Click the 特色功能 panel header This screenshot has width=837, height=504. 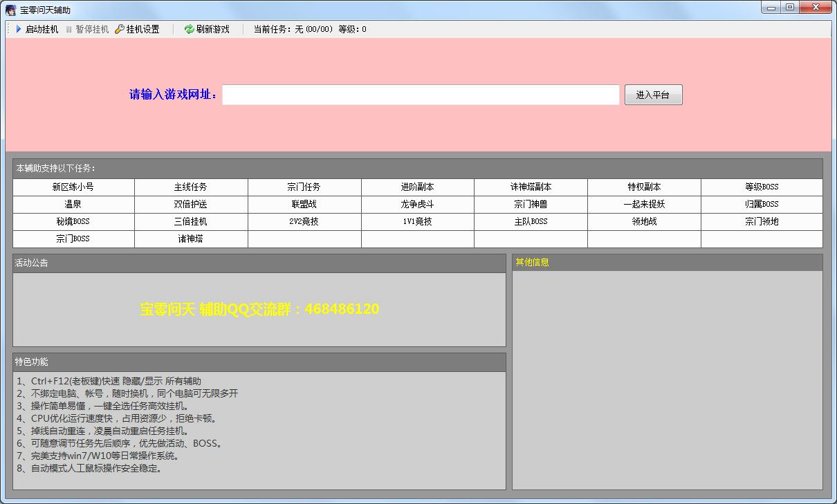[259, 362]
